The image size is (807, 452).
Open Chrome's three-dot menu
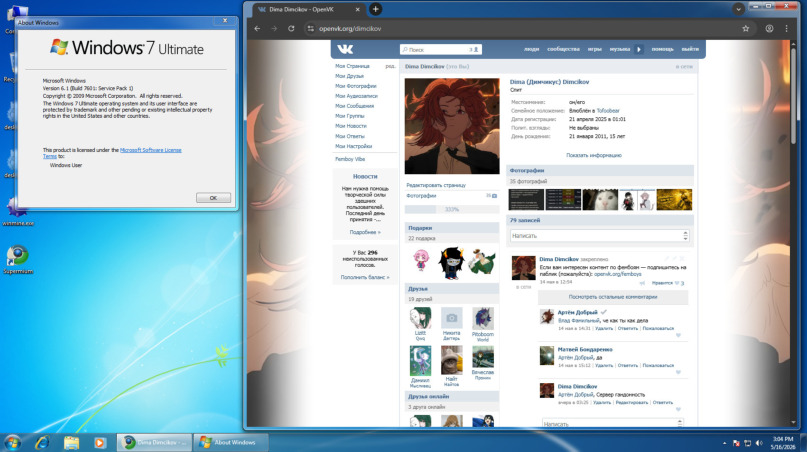pos(786,29)
